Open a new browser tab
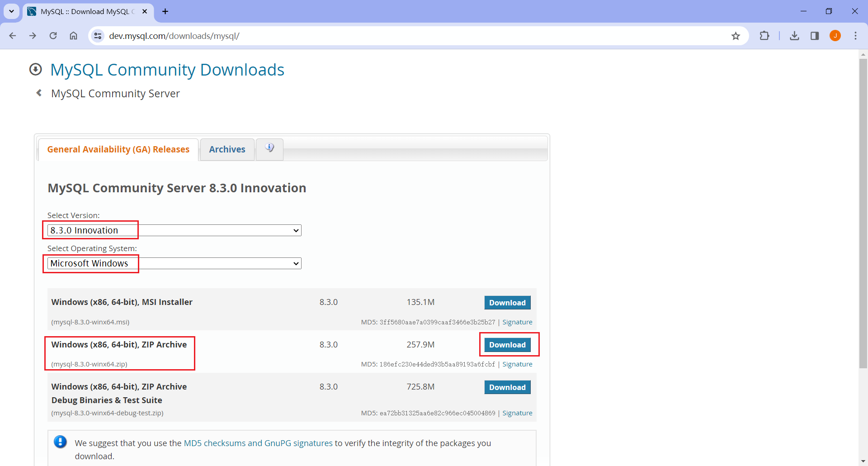 pos(165,11)
